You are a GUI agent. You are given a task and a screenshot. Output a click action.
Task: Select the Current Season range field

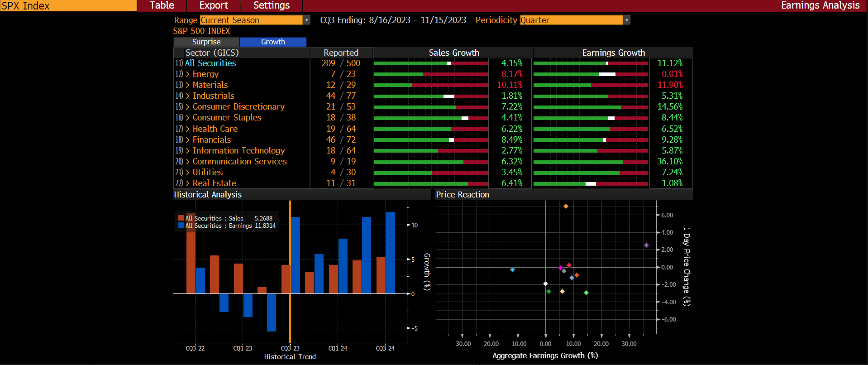click(251, 20)
